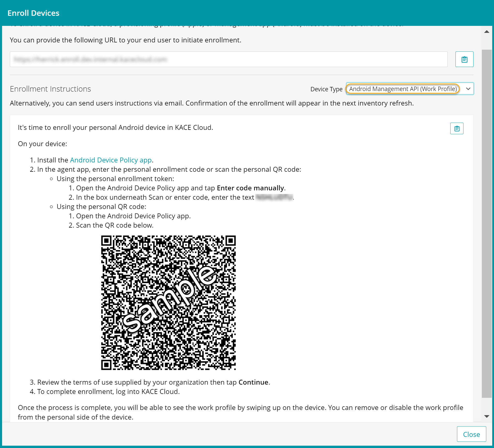The width and height of the screenshot is (494, 448).
Task: Click the bold Continue text
Action: (253, 382)
